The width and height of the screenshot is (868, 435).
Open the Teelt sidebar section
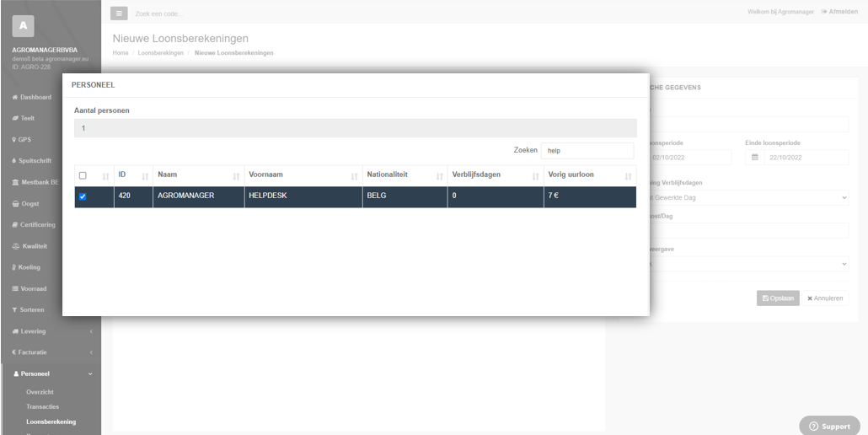point(24,118)
